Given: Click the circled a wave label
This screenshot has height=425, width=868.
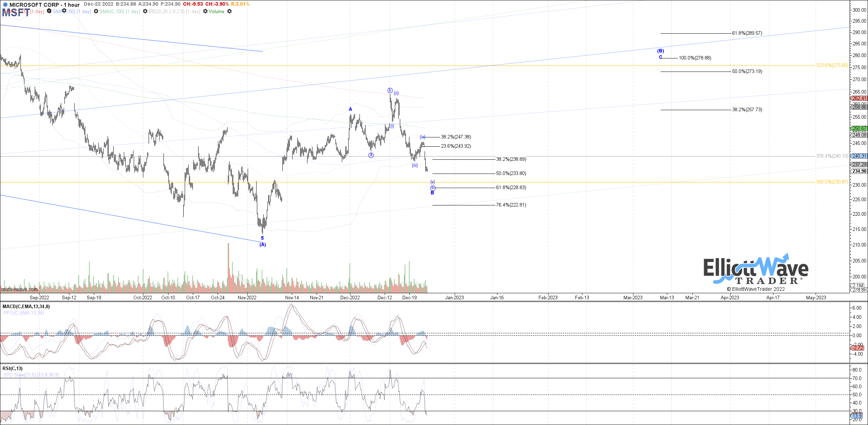Looking at the screenshot, I should click(x=371, y=155).
